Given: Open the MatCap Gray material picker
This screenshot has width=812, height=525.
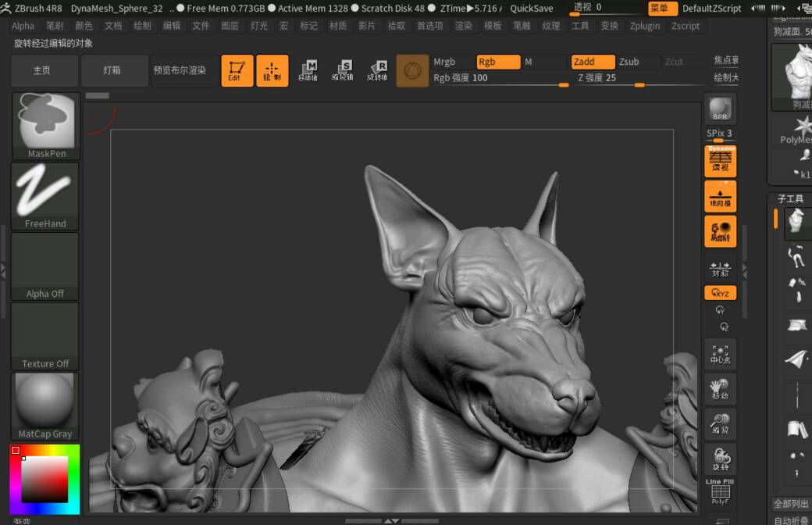Looking at the screenshot, I should [x=45, y=405].
